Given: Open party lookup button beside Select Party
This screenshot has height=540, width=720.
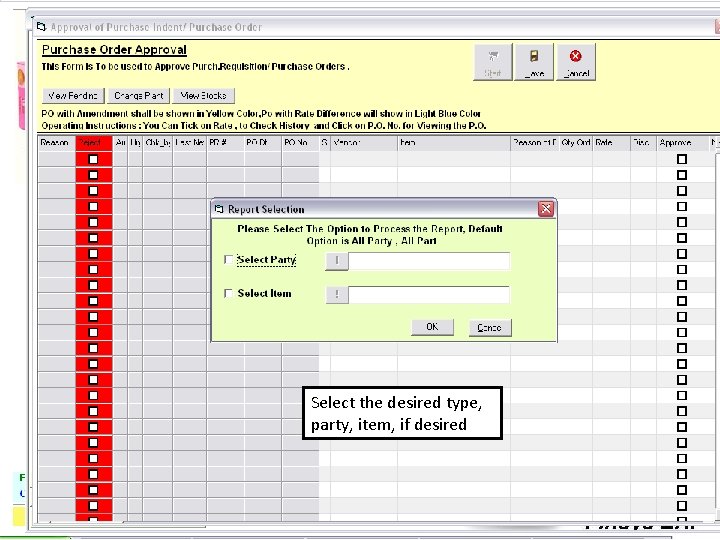Looking at the screenshot, I should (x=337, y=261).
